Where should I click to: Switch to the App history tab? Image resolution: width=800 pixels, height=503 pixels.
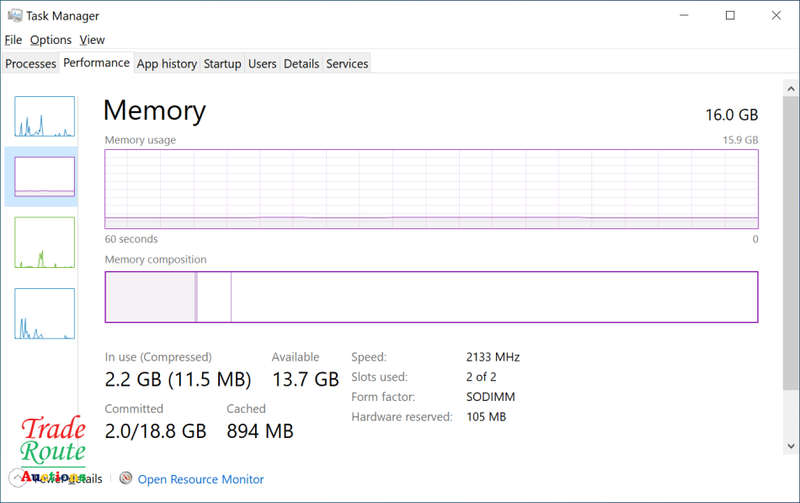coord(167,63)
